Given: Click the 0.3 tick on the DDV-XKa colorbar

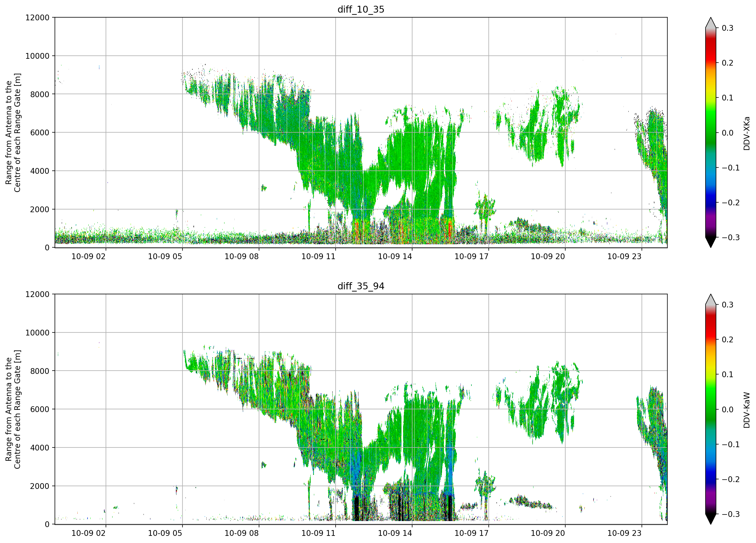Looking at the screenshot, I should [728, 28].
